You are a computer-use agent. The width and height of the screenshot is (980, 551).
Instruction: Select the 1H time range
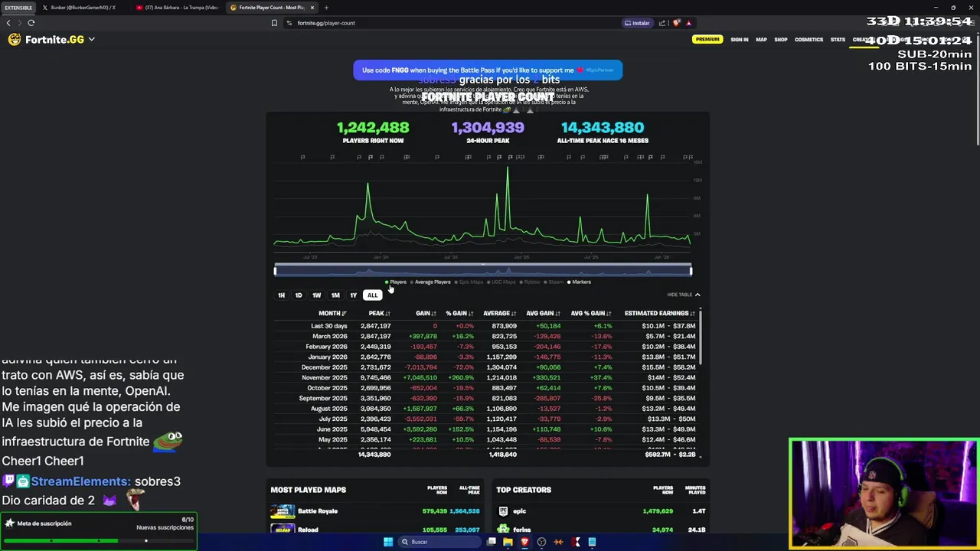click(281, 295)
